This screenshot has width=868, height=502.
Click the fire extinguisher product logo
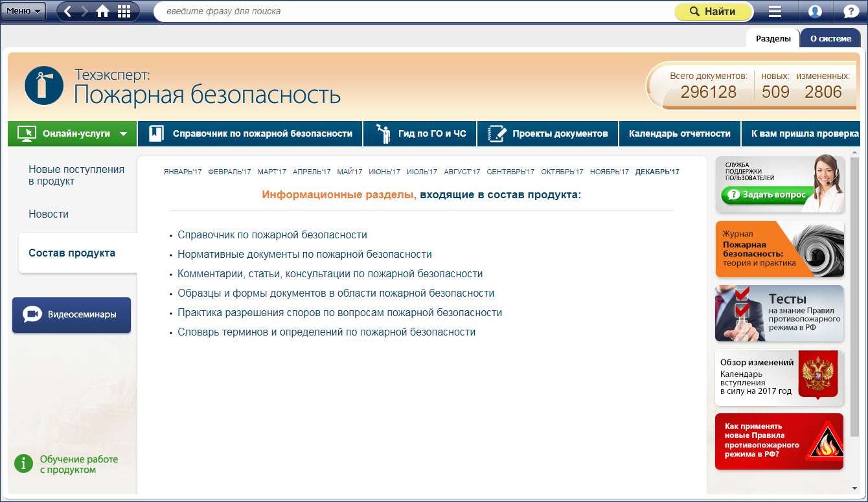pyautogui.click(x=43, y=86)
